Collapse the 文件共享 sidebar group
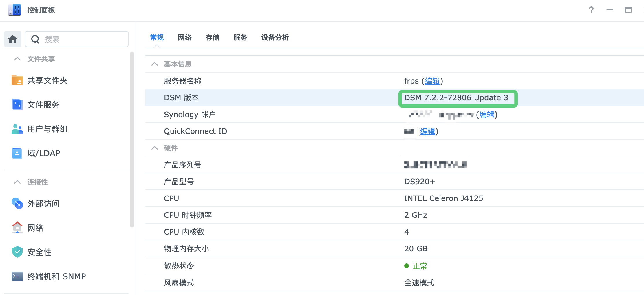This screenshot has height=295, width=644. 17,59
